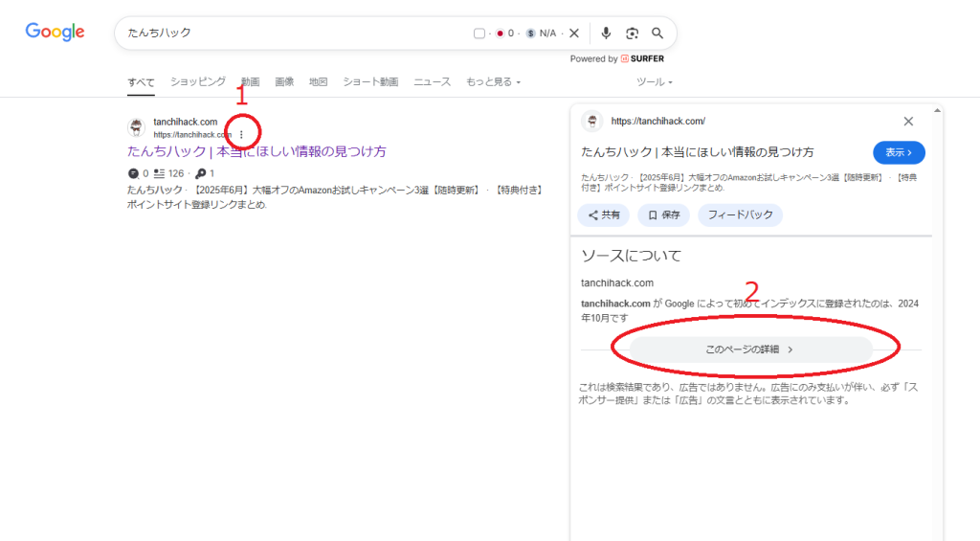Submit search with the magnifying glass icon
The width and height of the screenshot is (980, 541).
coord(657,34)
